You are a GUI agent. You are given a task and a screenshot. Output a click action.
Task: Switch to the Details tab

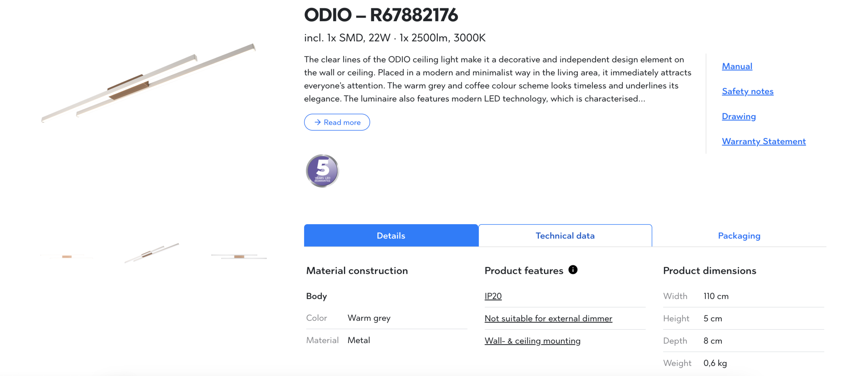391,236
